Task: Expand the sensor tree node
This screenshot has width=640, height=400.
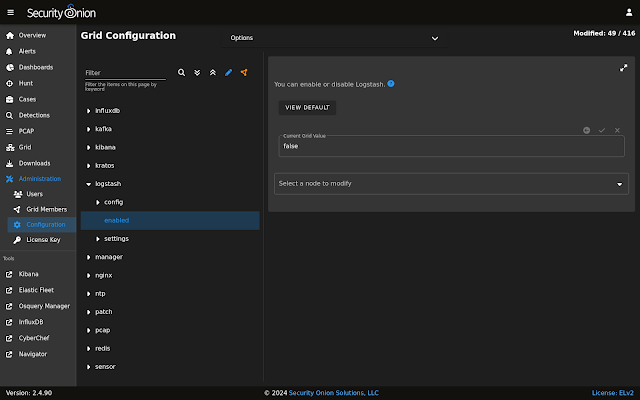Action: (x=88, y=367)
